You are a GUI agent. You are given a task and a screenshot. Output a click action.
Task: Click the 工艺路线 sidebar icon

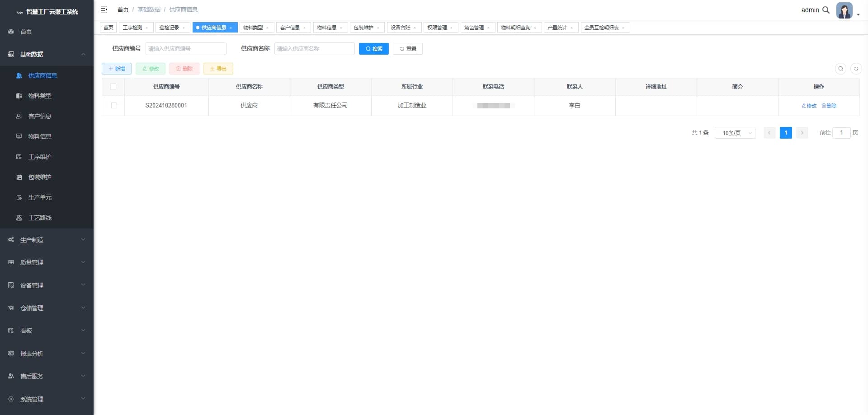coord(19,218)
